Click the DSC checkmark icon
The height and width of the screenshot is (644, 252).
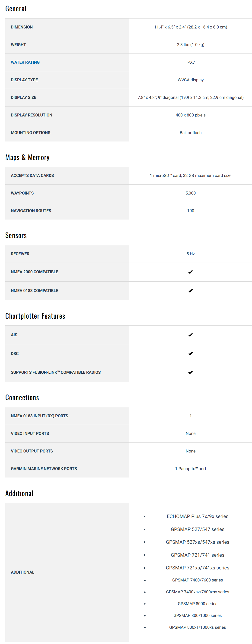click(x=190, y=354)
